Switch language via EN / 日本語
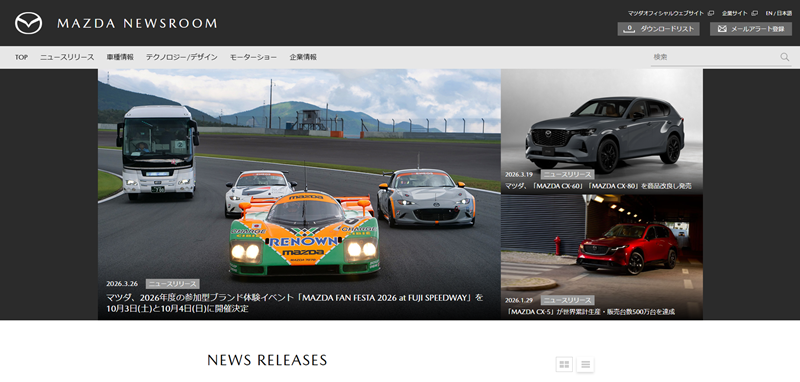800x382 pixels. point(779,13)
